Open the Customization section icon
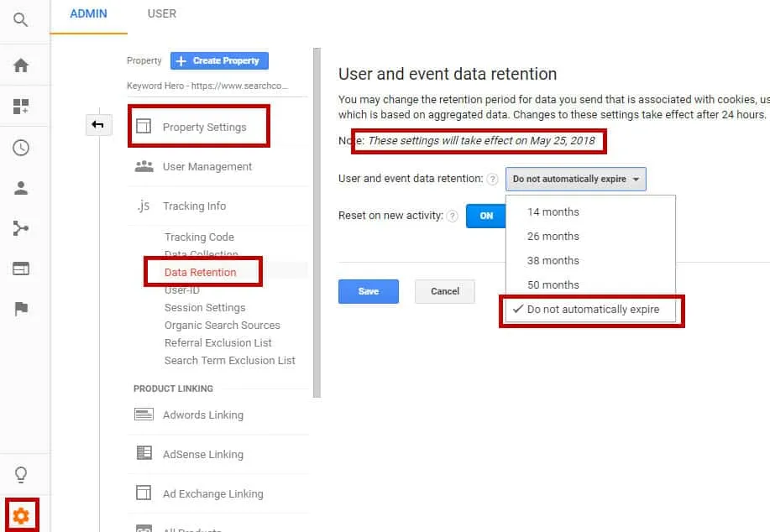Screen dimensions: 770x532 point(23,104)
